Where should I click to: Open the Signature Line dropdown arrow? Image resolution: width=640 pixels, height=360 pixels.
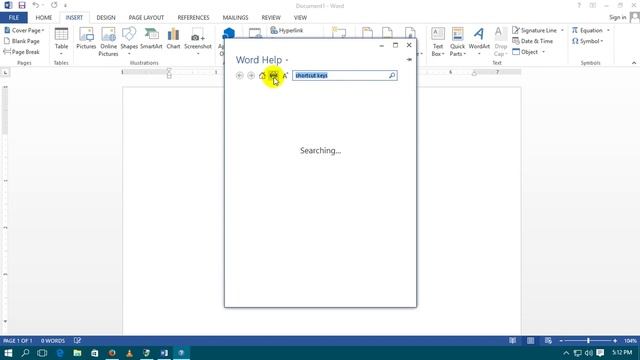point(562,30)
